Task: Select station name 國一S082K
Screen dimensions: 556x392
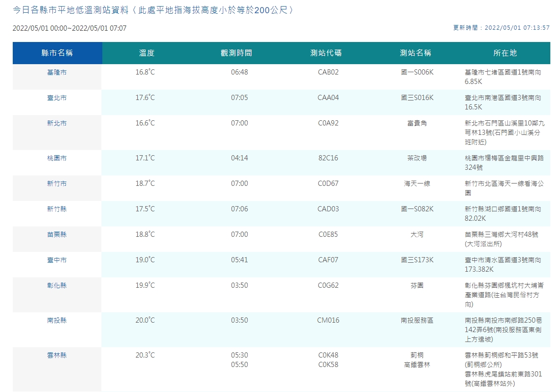Action: point(417,209)
